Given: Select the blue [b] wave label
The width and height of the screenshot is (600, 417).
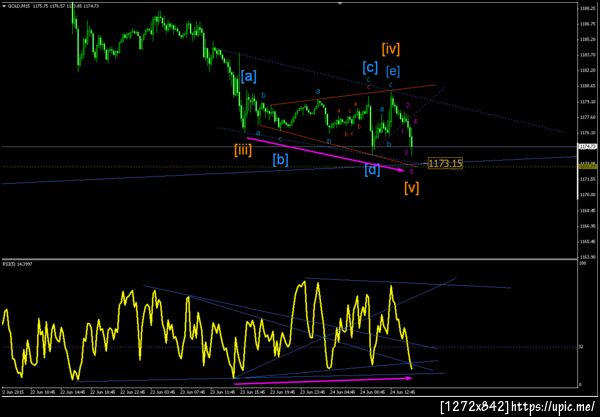Looking at the screenshot, I should [280, 160].
